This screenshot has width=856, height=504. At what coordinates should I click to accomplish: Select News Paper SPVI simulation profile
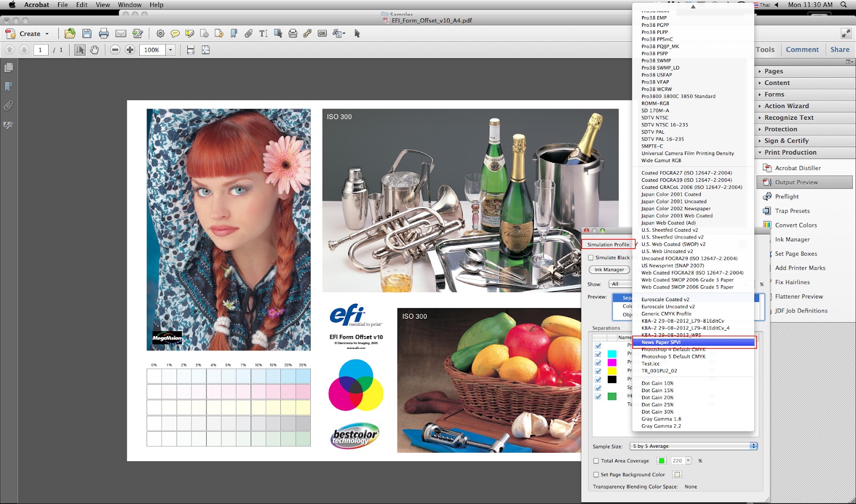(662, 342)
